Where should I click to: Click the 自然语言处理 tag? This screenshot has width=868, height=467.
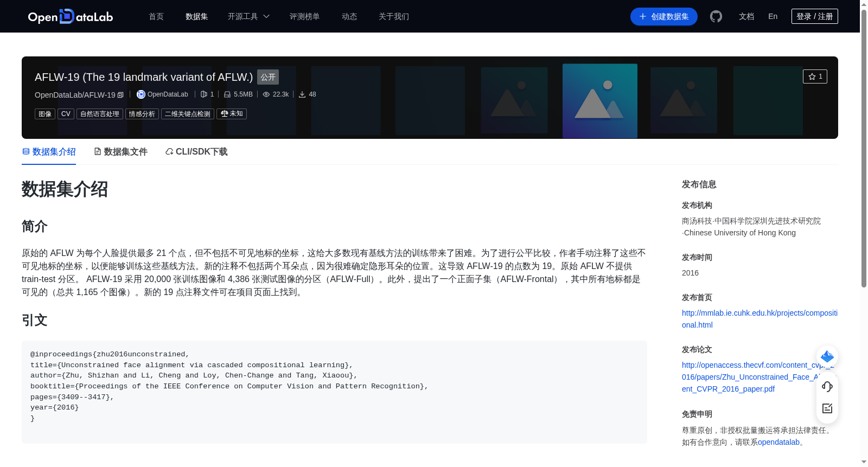click(100, 114)
